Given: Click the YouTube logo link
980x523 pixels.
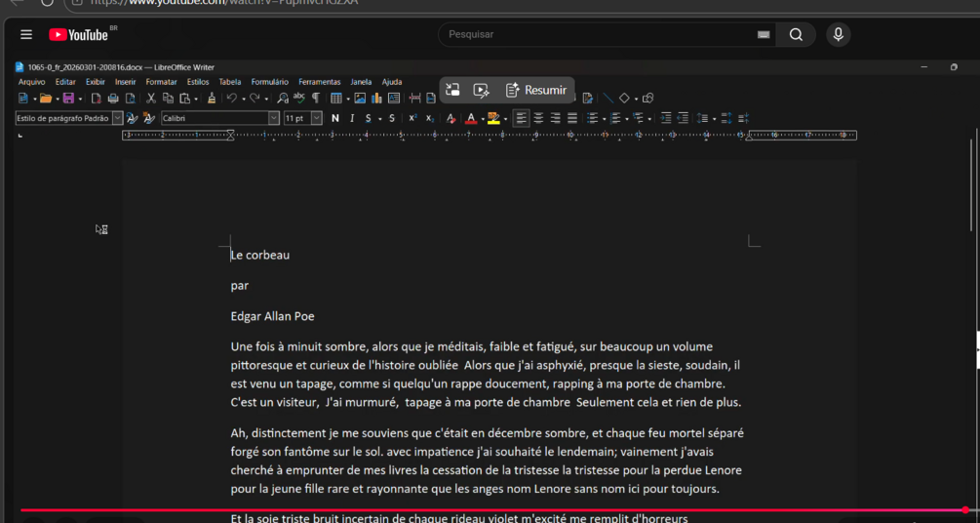Looking at the screenshot, I should (79, 34).
